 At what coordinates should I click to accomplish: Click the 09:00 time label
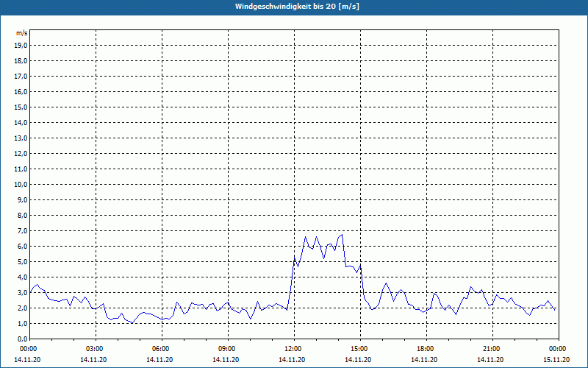tap(228, 349)
